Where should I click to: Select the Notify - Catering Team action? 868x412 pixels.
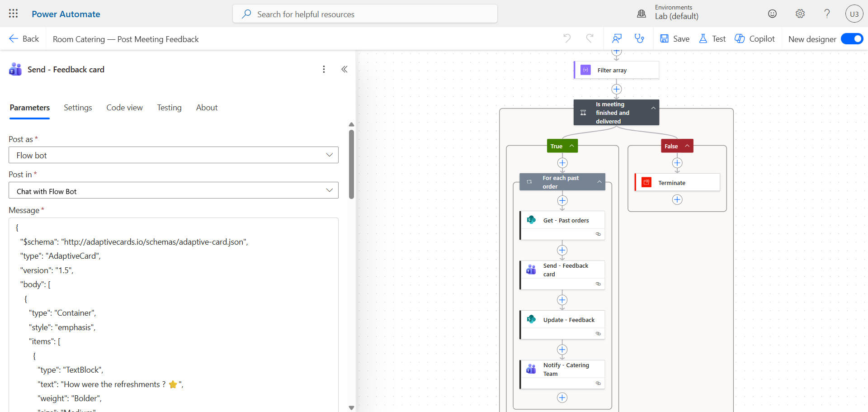tap(562, 374)
